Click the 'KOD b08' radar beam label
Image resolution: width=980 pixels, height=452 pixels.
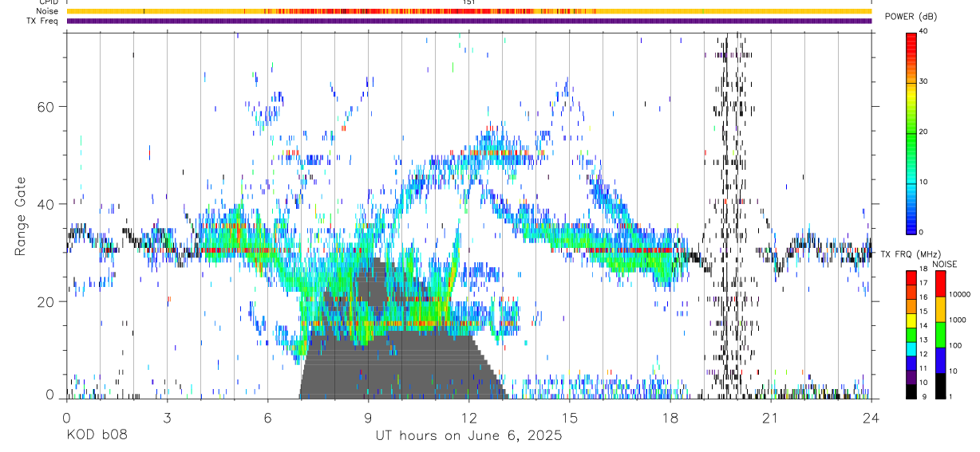coord(97,436)
